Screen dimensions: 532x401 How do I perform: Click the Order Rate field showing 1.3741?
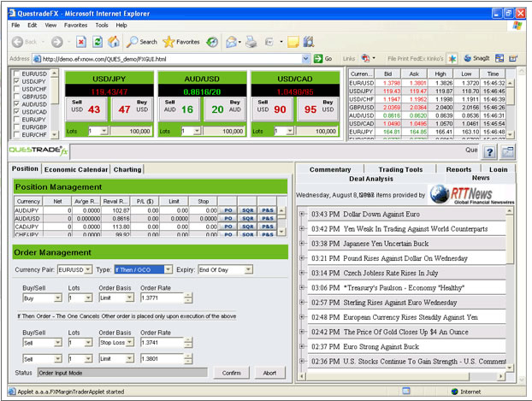[162, 343]
